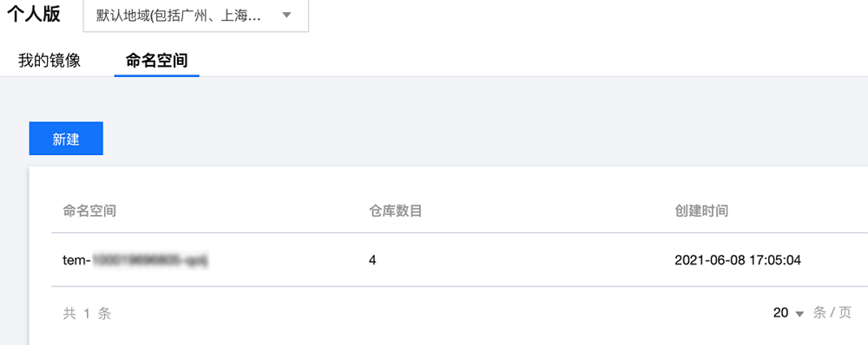Click the blurred part of namespace name
This screenshot has width=868, height=345.
coord(150,260)
